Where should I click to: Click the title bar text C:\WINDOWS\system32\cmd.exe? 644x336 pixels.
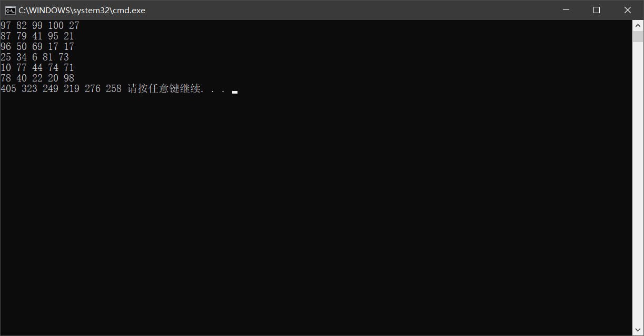(x=82, y=10)
